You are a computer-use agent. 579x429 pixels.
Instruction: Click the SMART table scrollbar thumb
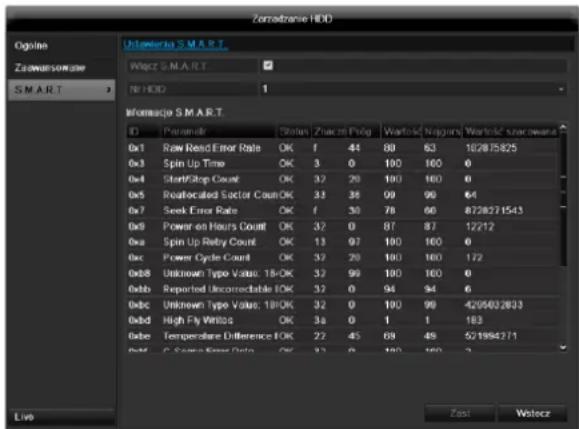pos(563,199)
